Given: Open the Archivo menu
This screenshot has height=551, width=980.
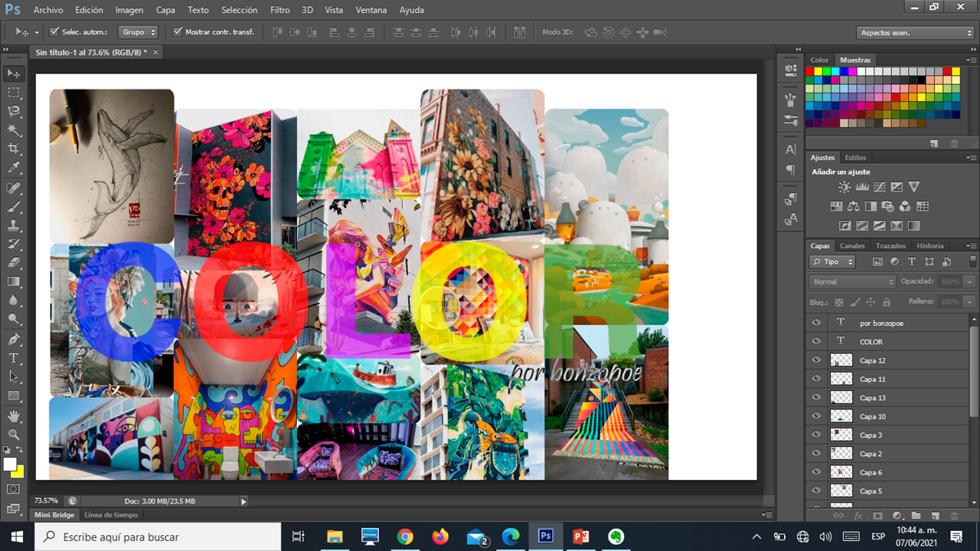Looking at the screenshot, I should click(x=49, y=10).
